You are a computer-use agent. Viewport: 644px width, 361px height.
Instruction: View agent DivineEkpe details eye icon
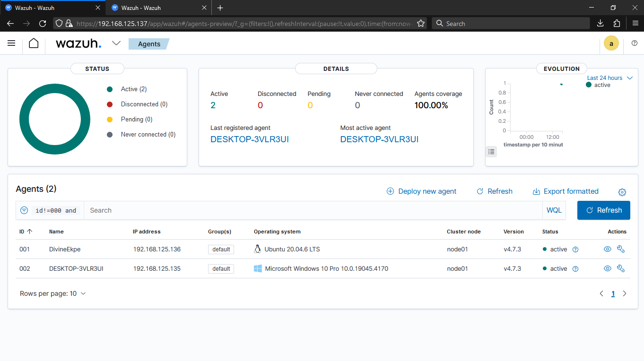608,249
